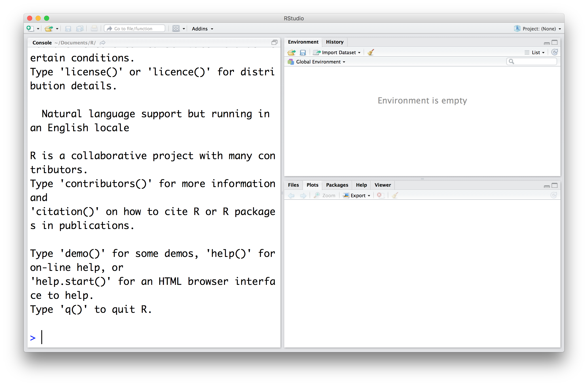Screen dimensions: 588x386
Task: Switch to the History tab
Action: tap(334, 42)
